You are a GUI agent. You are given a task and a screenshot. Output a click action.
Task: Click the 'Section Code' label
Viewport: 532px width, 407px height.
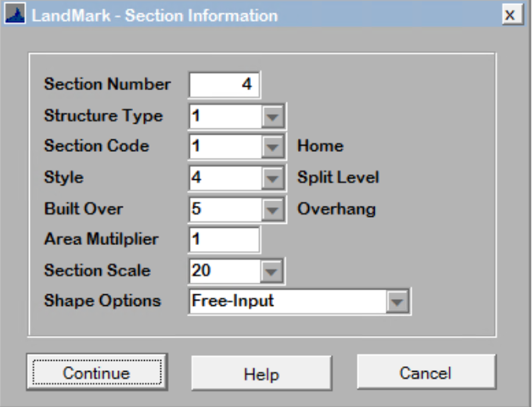97,146
